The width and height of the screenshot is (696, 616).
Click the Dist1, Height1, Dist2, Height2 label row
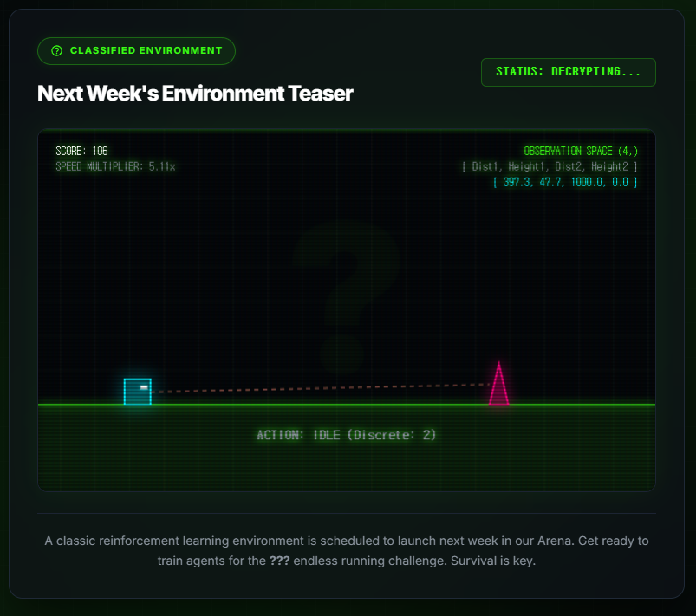click(550, 166)
